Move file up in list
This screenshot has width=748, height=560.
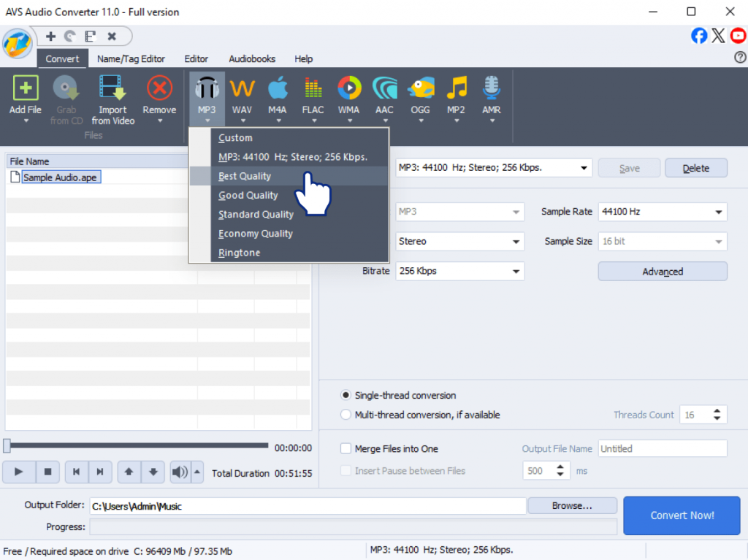click(x=129, y=472)
